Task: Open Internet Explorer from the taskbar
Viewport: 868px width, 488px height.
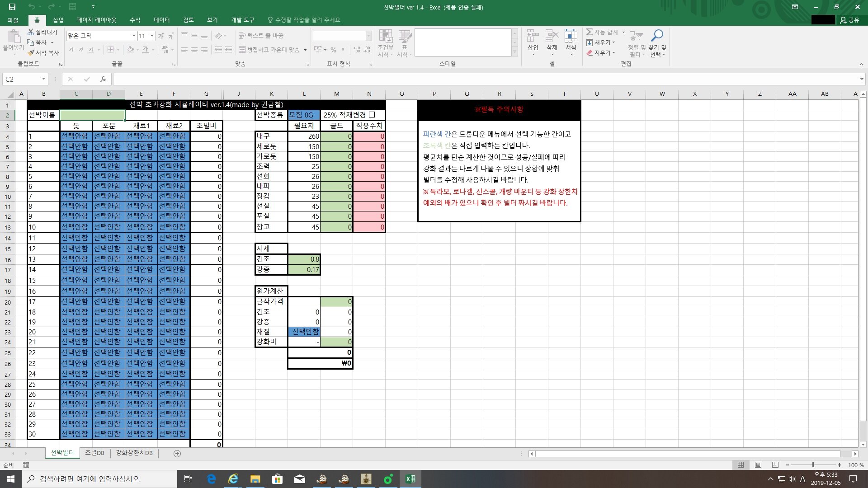Action: pyautogui.click(x=233, y=479)
